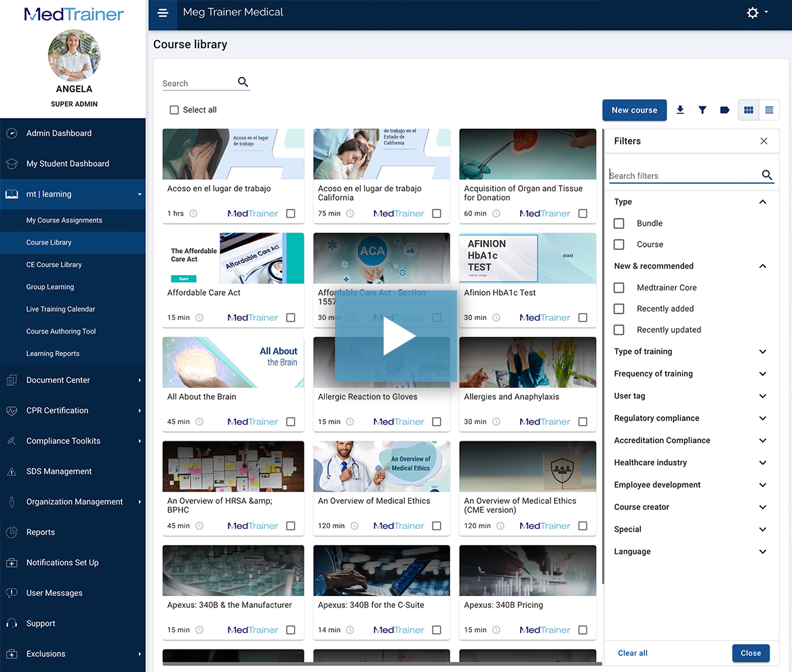Click the Document Center icon

12,380
